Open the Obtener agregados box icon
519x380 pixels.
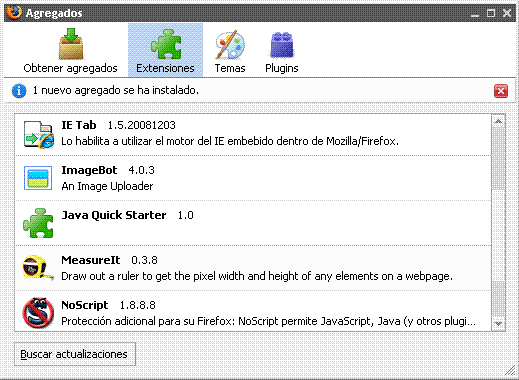tap(71, 44)
